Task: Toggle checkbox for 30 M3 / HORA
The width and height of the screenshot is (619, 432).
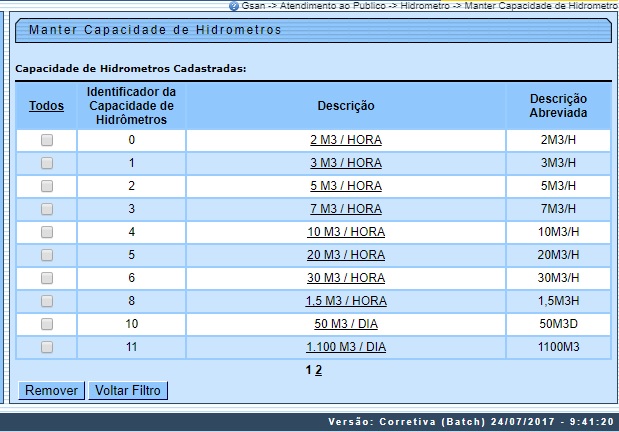Action: [47, 278]
